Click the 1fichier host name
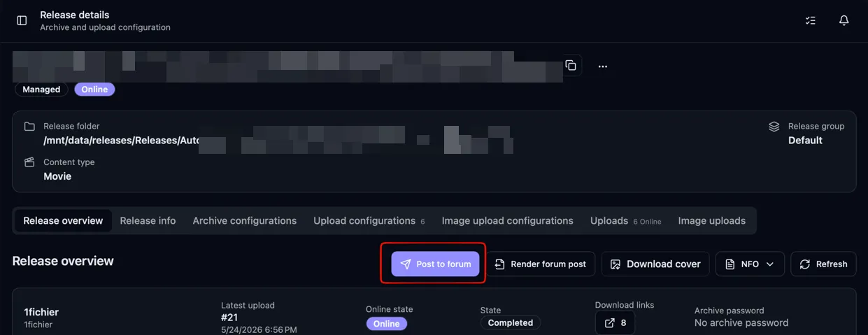This screenshot has height=335, width=868. 41,312
